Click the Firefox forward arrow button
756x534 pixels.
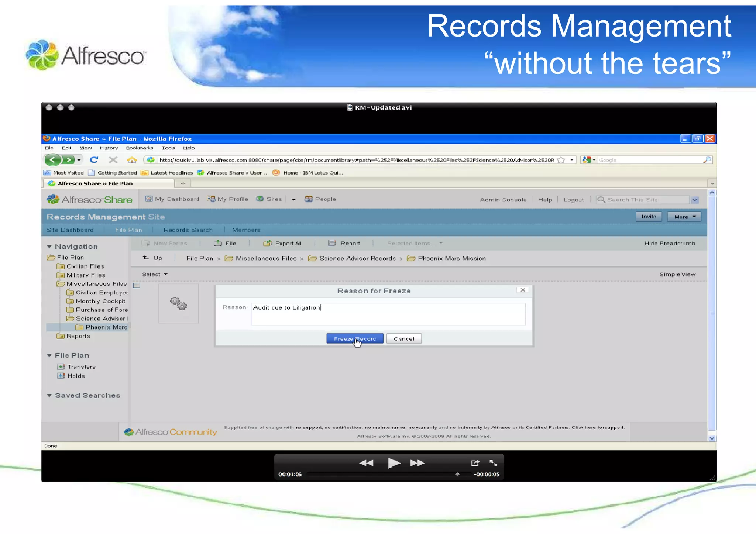68,160
